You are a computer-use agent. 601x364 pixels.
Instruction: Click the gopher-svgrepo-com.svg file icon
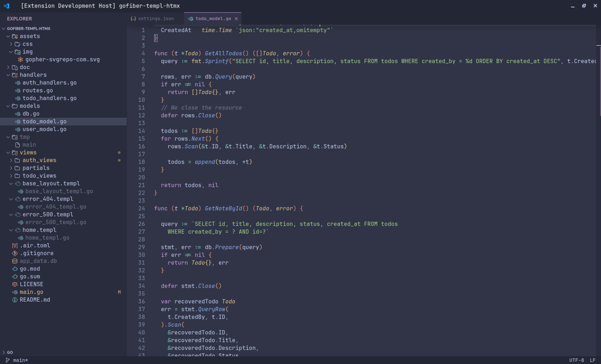[x=20, y=59]
